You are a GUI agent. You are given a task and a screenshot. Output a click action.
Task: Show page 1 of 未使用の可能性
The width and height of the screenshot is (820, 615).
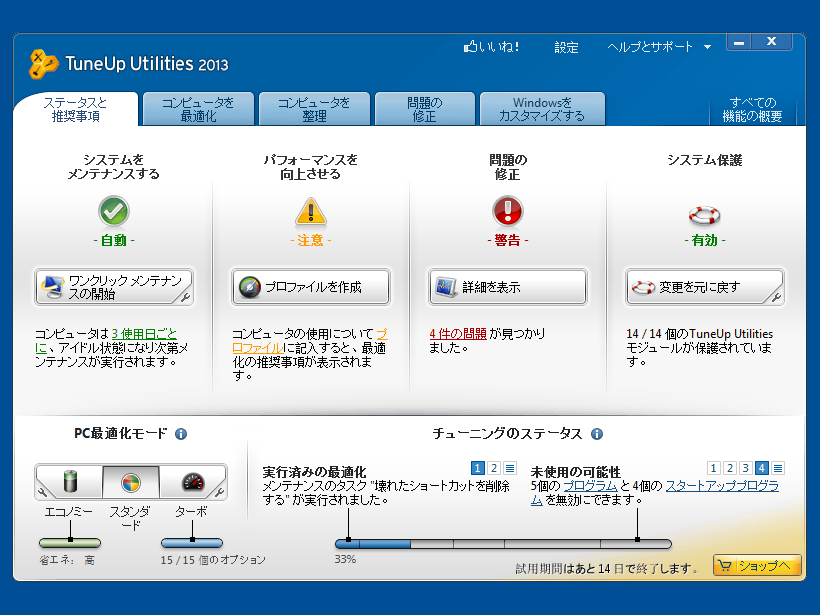(713, 468)
